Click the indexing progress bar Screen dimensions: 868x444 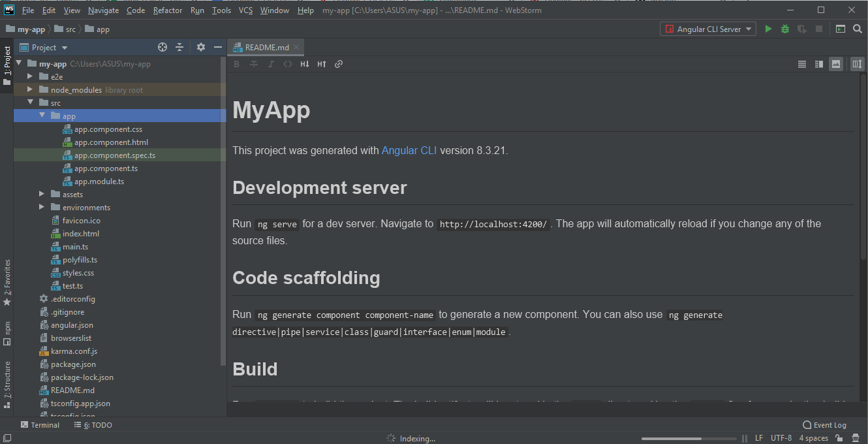[x=689, y=439]
